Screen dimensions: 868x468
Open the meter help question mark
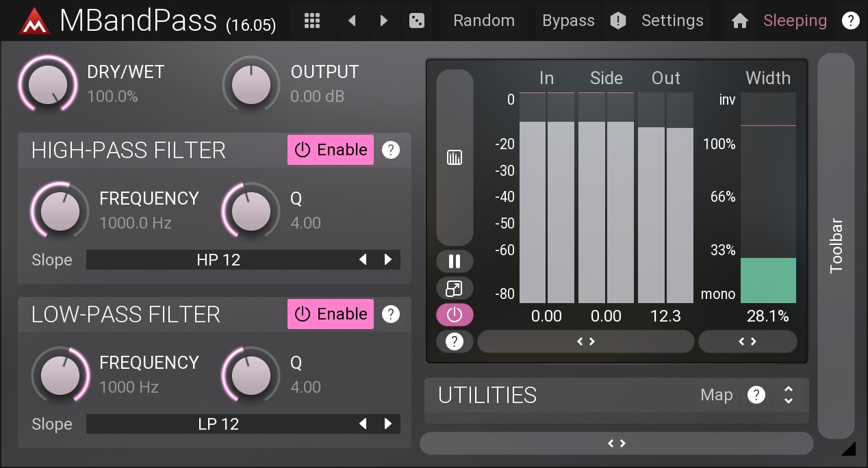point(455,341)
